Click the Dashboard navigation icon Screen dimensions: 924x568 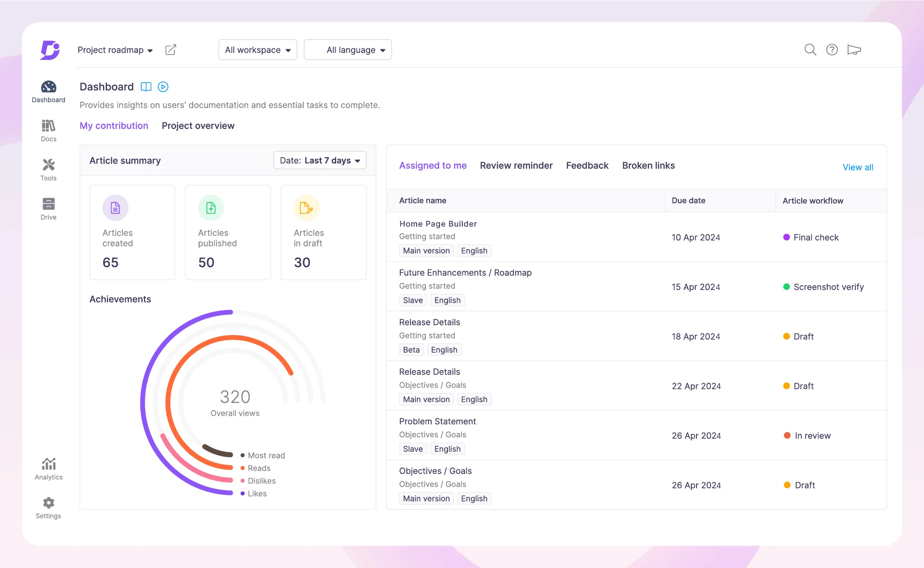pos(49,86)
